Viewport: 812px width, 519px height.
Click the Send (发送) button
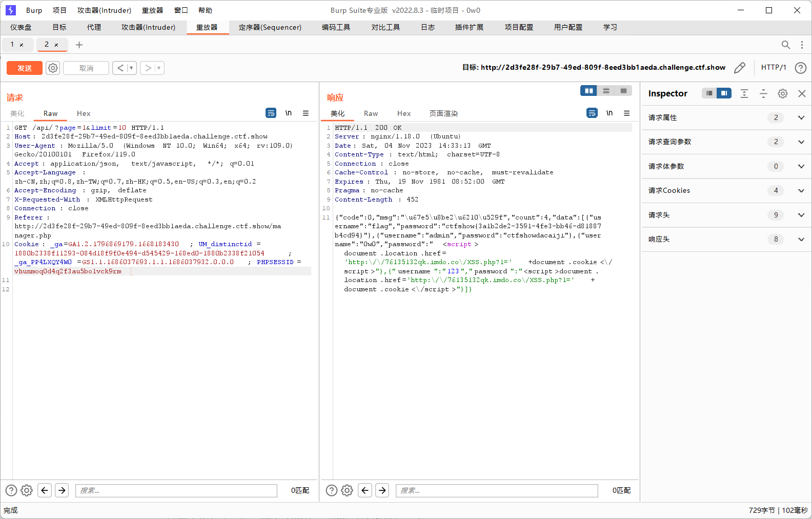(x=25, y=68)
